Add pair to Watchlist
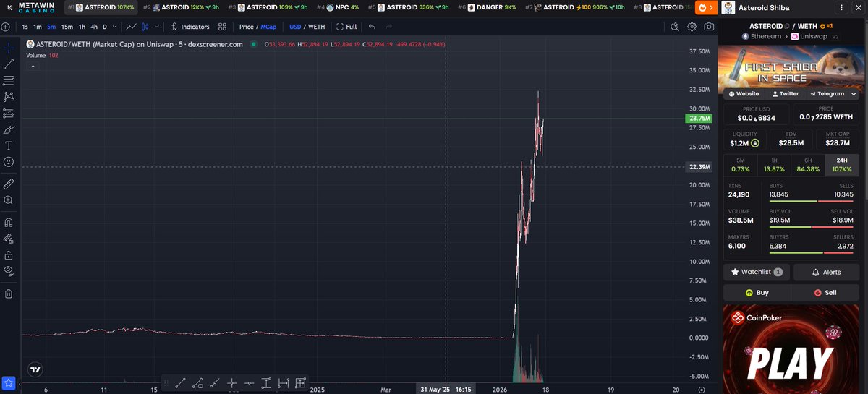 (x=756, y=272)
